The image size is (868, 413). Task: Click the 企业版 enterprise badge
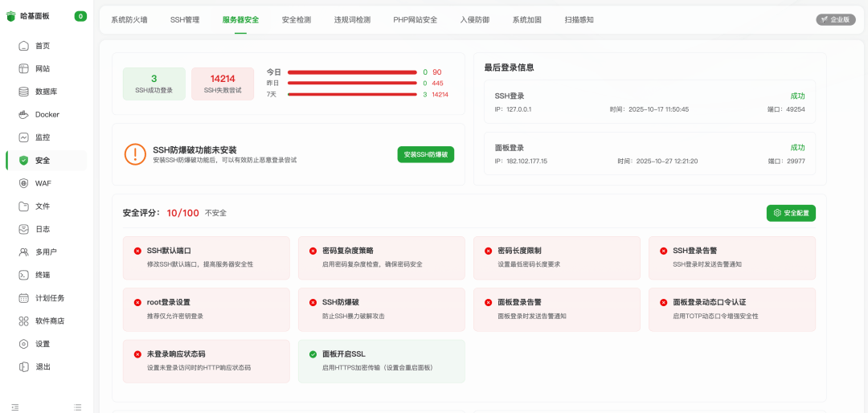point(835,19)
